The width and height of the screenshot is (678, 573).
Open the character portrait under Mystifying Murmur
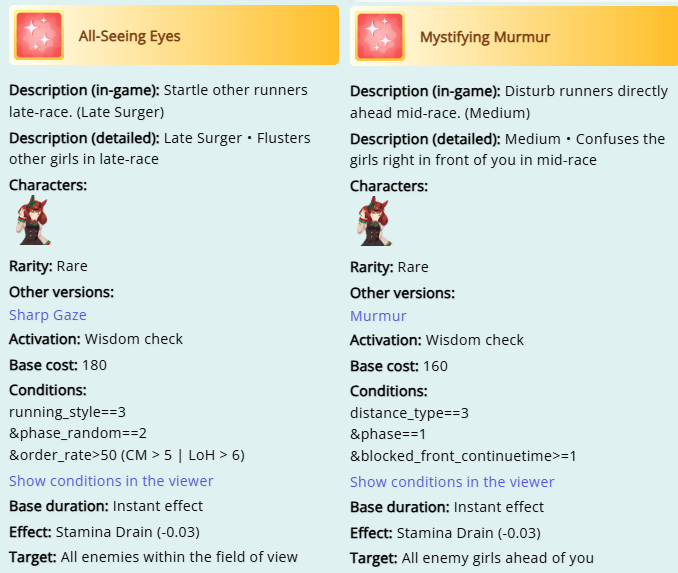374,221
